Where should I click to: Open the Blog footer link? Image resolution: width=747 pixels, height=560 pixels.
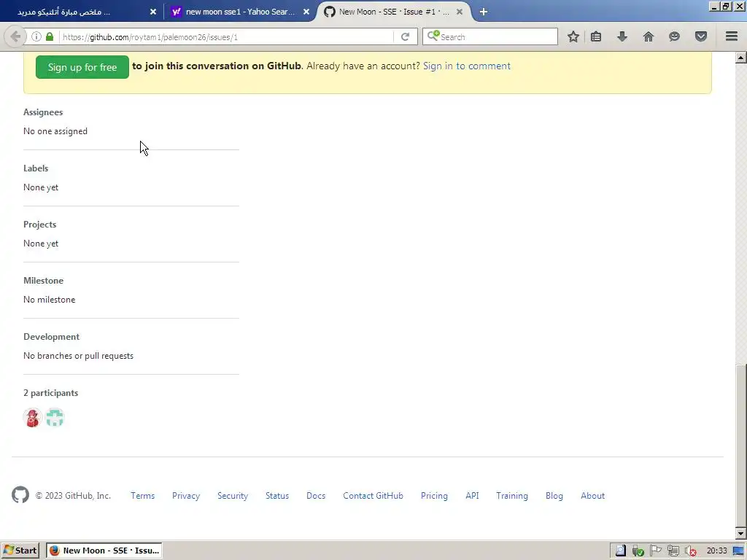click(554, 496)
